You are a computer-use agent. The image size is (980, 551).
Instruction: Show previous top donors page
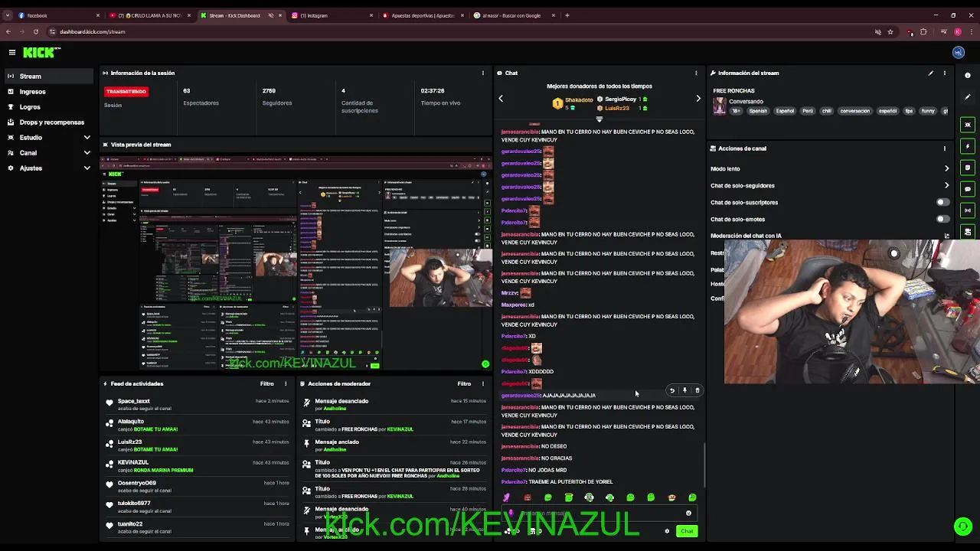501,98
